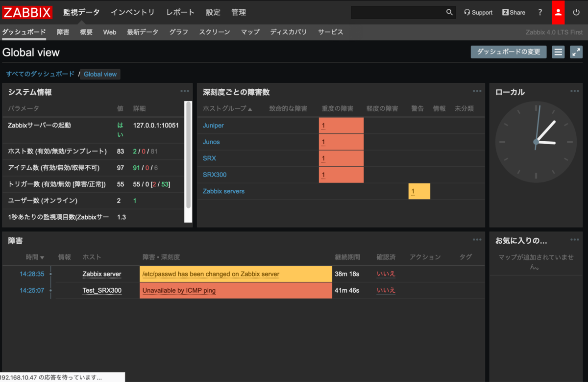Open the Zabbix Share link
Image resolution: width=588 pixels, height=382 pixels.
(x=514, y=12)
